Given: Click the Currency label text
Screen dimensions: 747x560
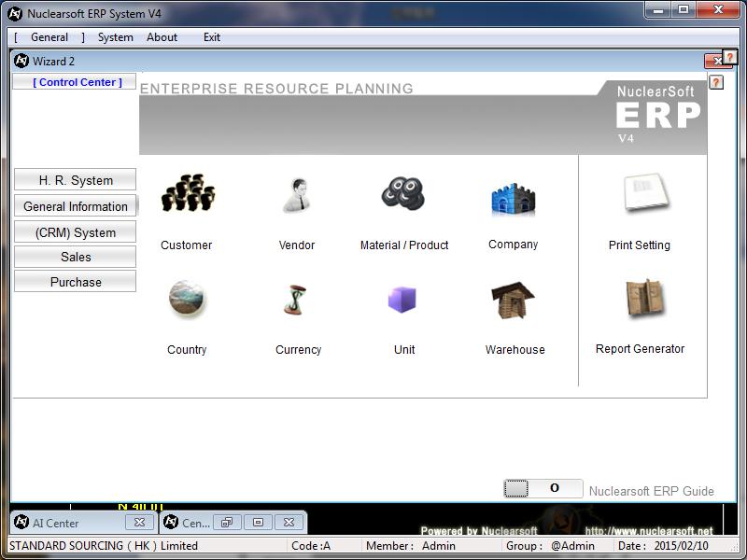Looking at the screenshot, I should point(298,349).
